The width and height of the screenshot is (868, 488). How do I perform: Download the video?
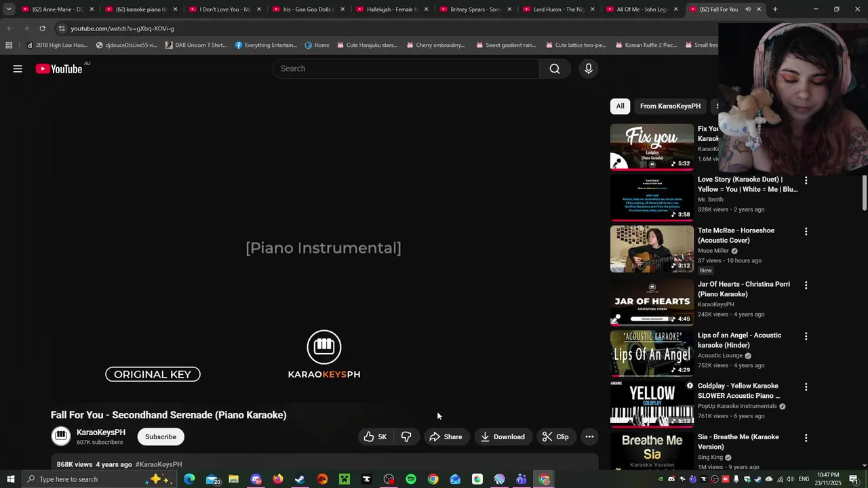point(502,436)
